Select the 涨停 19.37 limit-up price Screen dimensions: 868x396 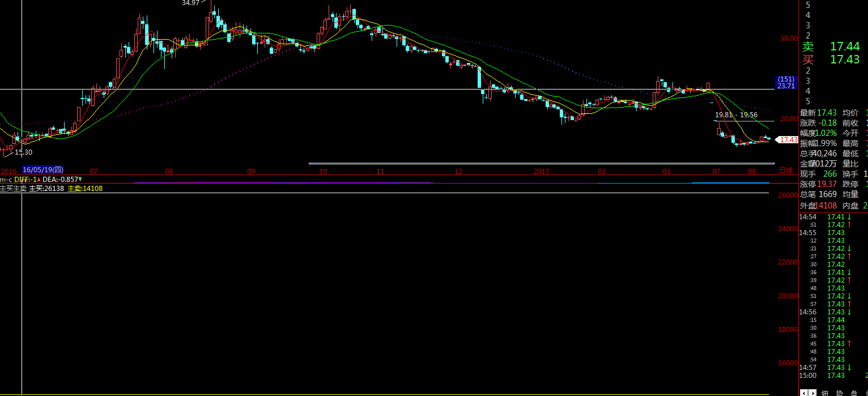tap(827, 184)
